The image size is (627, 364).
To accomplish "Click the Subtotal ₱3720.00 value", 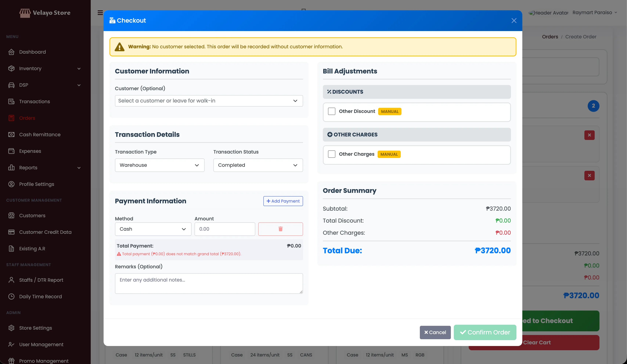I will coord(498,209).
